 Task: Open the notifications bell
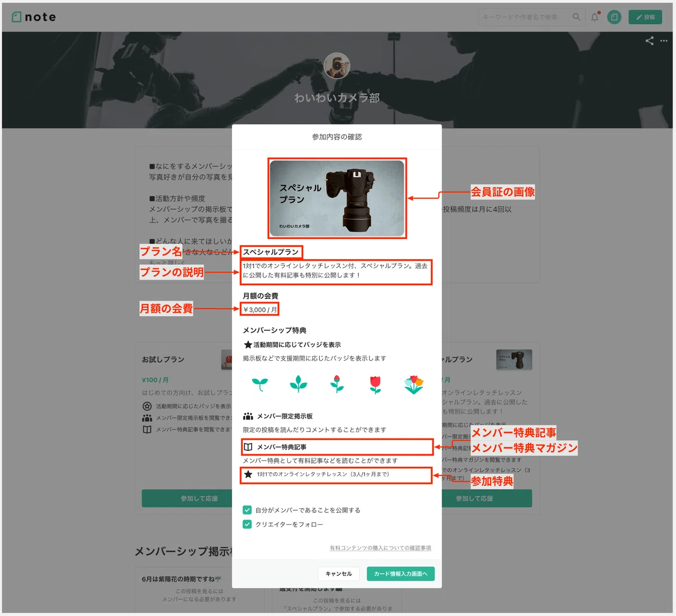(x=595, y=17)
